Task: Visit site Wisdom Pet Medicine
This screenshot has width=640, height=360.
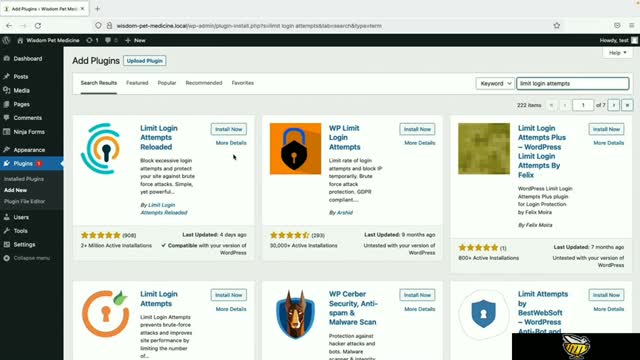Action: pos(48,40)
